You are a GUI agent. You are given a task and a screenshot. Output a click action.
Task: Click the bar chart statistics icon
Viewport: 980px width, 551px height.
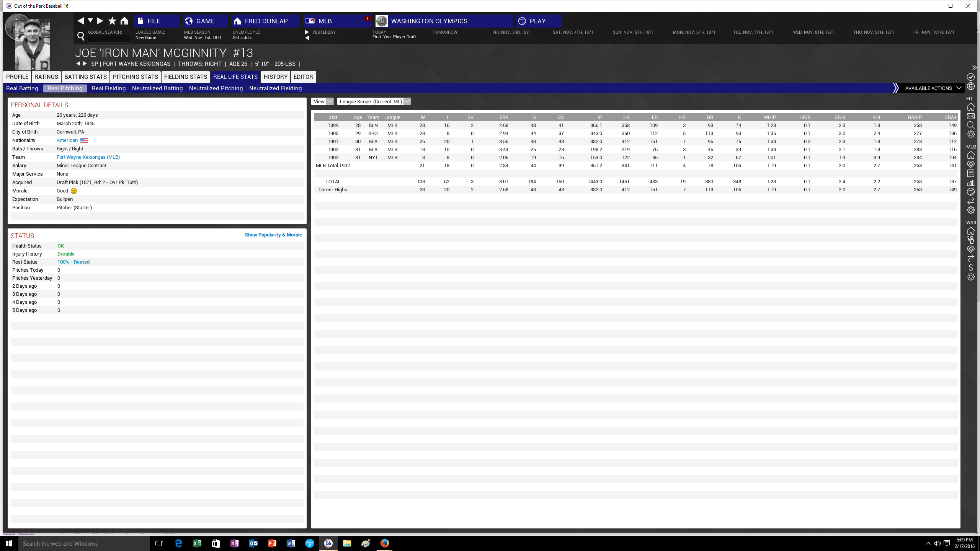pos(971,183)
